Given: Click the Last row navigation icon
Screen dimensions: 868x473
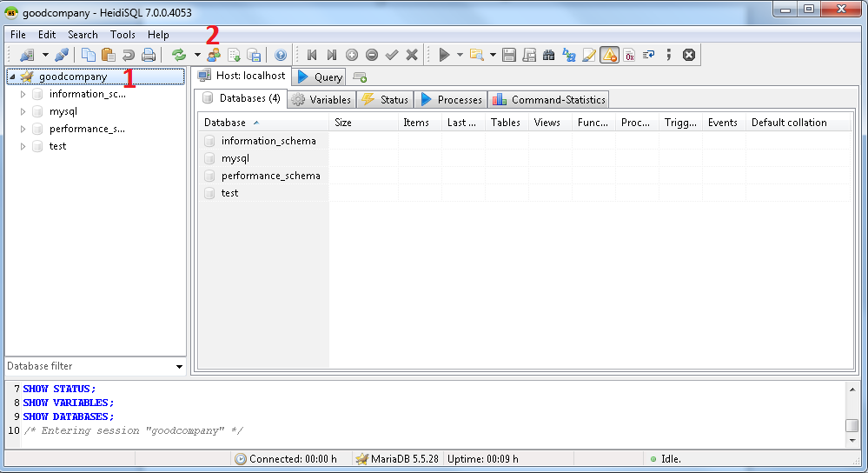Looking at the screenshot, I should click(x=332, y=55).
